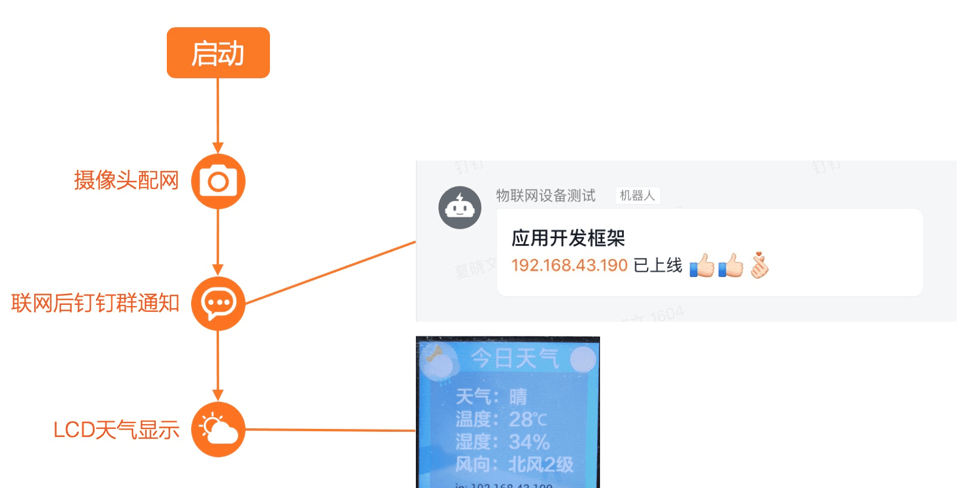Click the orange camera circle icon

[218, 181]
